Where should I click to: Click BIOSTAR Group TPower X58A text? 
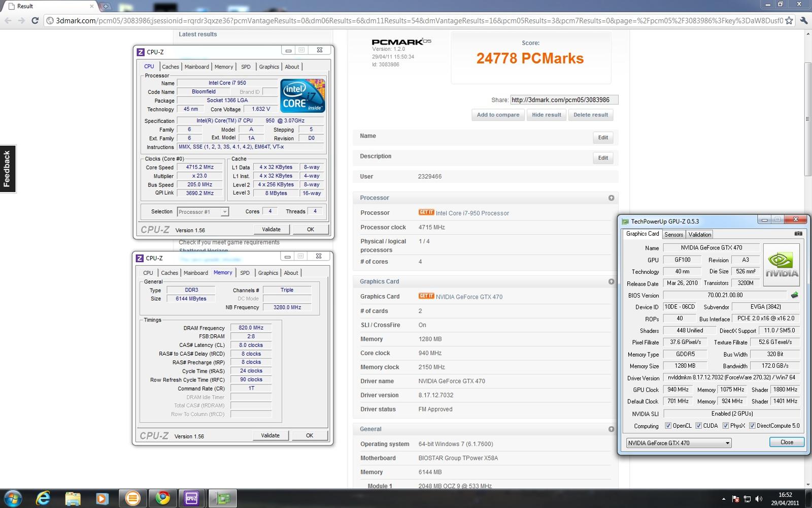(458, 458)
